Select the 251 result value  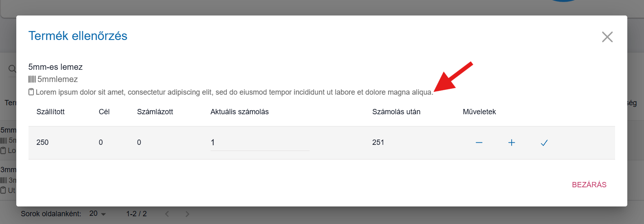[378, 142]
